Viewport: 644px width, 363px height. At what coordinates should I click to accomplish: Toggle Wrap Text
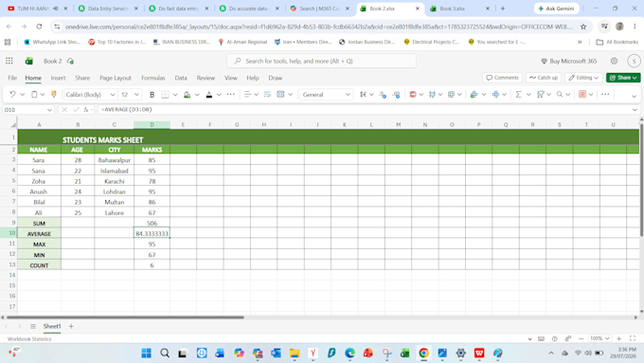pos(267,95)
